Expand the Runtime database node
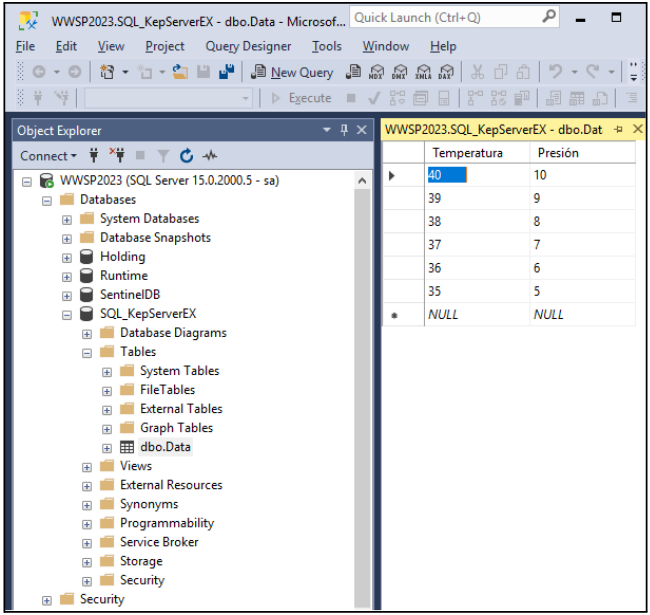The width and height of the screenshot is (650, 615). coord(67,277)
